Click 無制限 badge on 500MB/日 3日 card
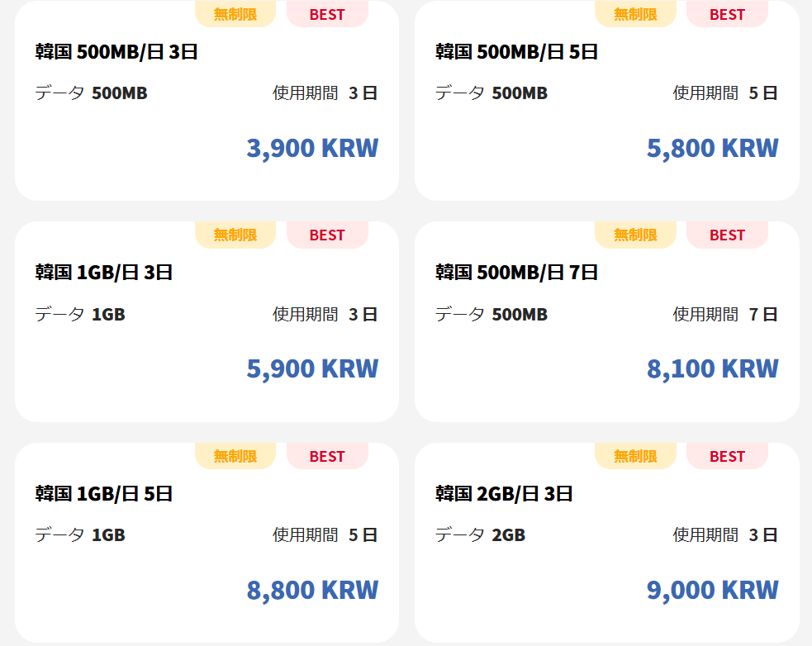The image size is (812, 646). click(x=235, y=14)
